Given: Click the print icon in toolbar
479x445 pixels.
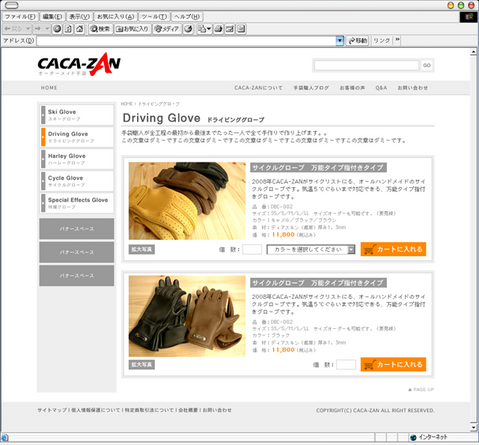Looking at the screenshot, I should point(218,29).
